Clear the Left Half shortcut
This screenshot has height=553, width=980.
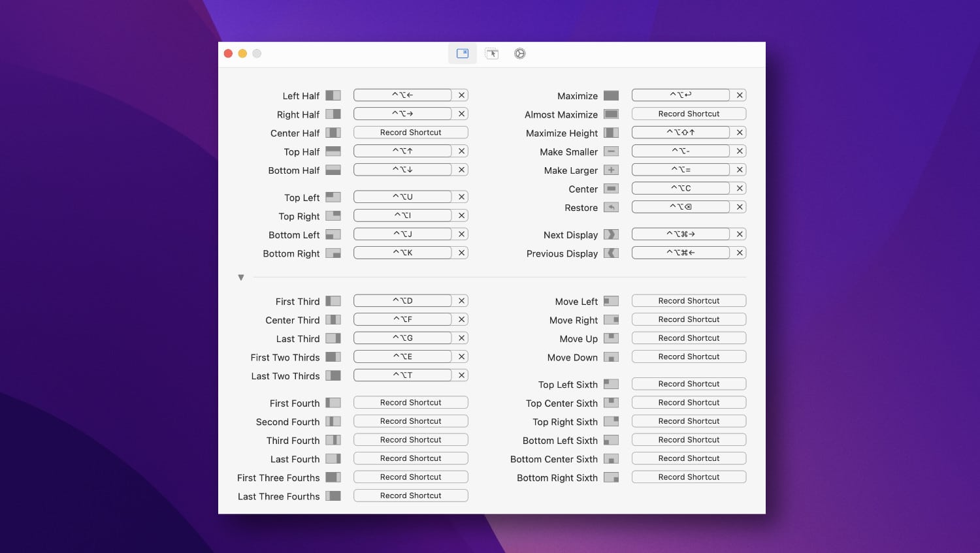tap(461, 95)
